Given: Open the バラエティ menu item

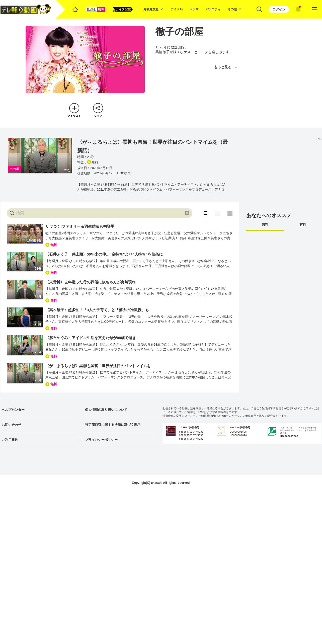Looking at the screenshot, I should tap(213, 9).
